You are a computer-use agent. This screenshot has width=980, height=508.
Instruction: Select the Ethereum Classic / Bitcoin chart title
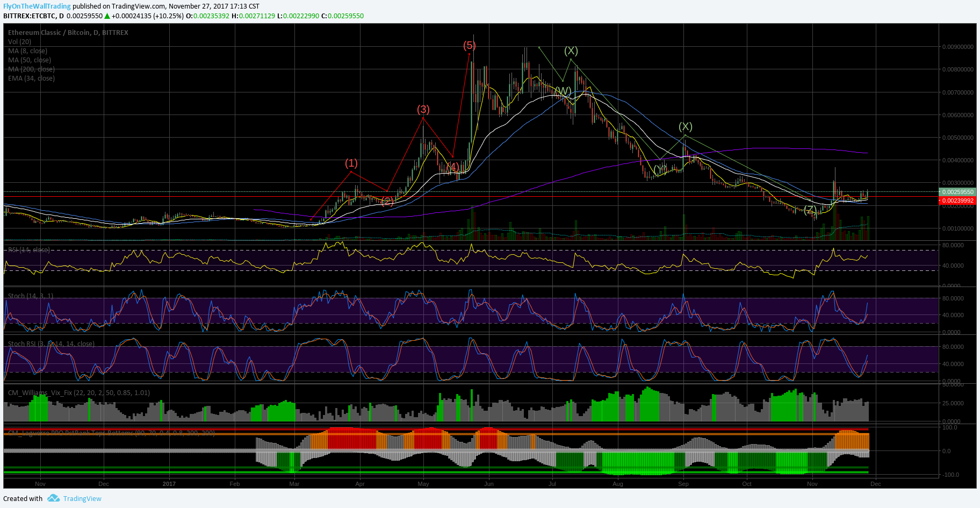(x=68, y=33)
